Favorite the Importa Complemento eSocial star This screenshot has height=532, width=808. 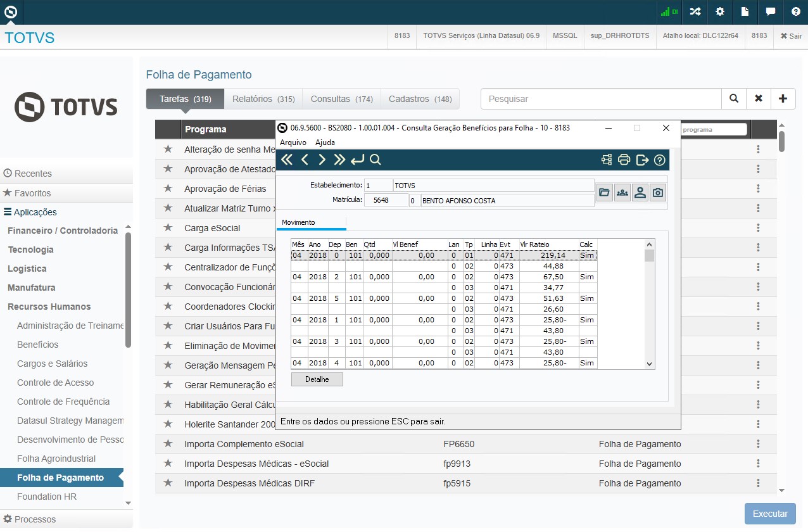point(168,444)
